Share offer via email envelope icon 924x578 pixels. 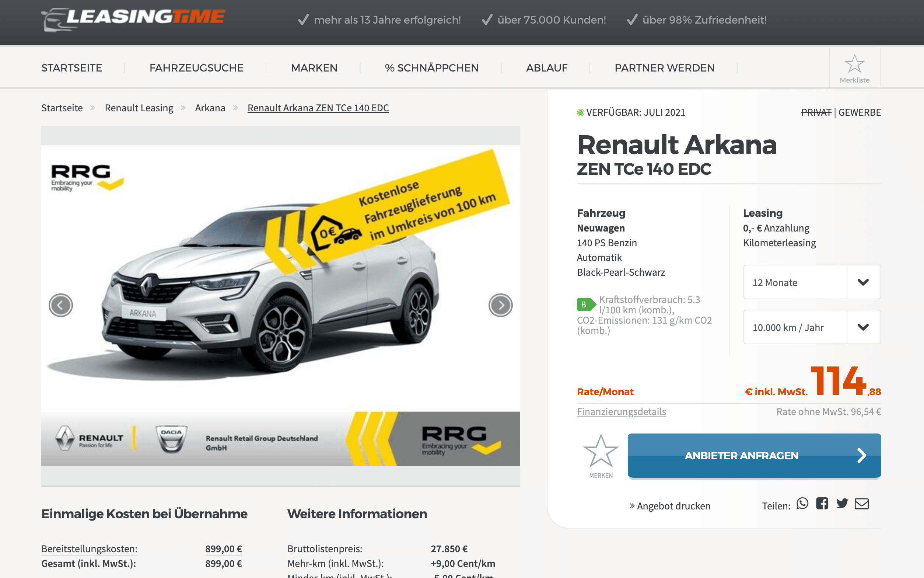tap(861, 504)
